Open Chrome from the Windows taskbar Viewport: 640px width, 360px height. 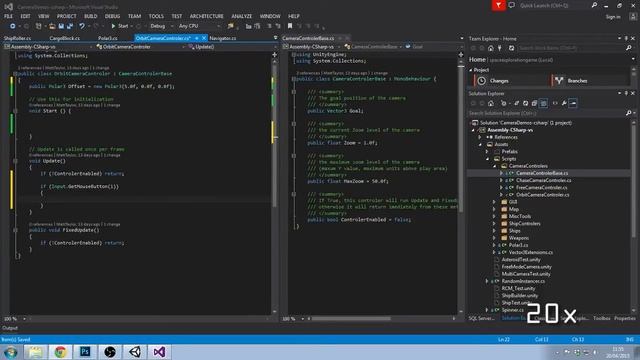coord(60,352)
